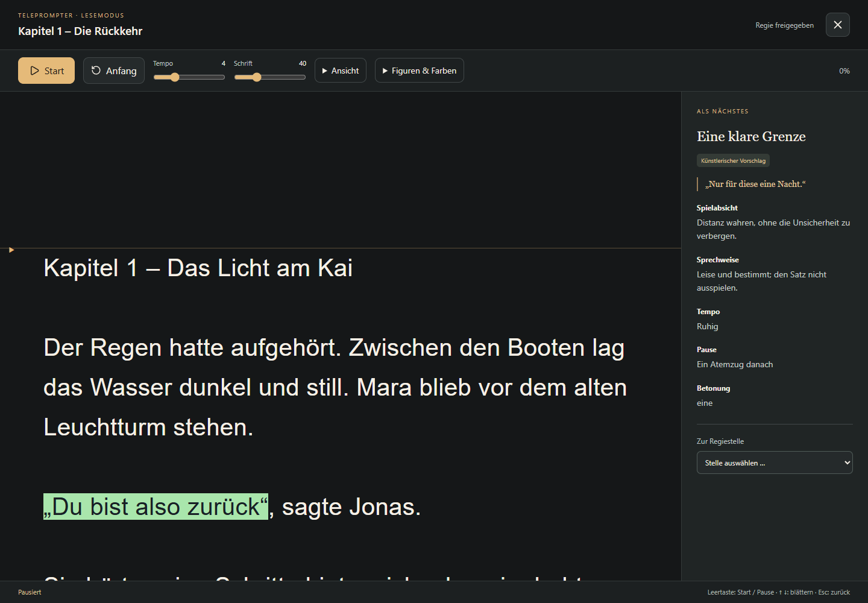
Task: Click the Regie freigegeben status text
Action: point(784,25)
